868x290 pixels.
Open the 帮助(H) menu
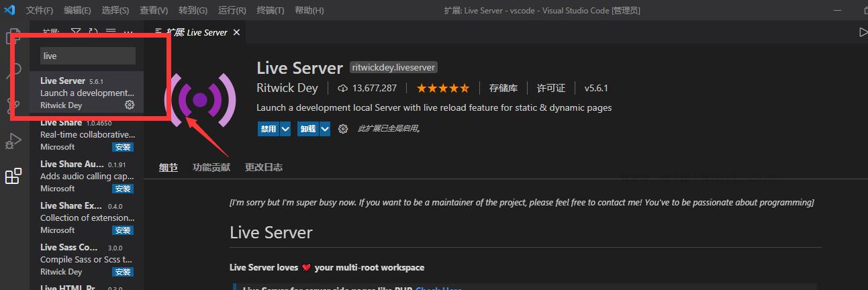(309, 10)
